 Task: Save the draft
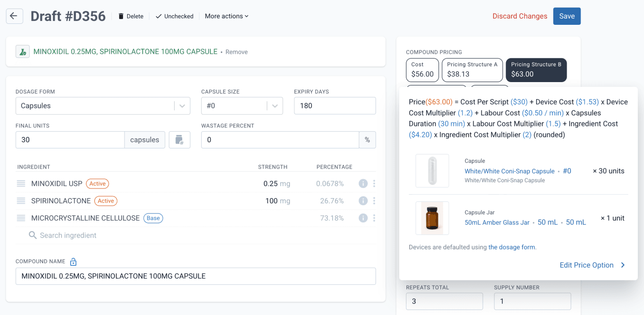point(567,16)
